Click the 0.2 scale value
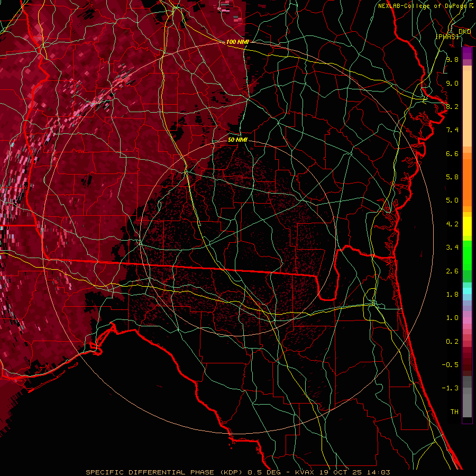 coord(452,342)
